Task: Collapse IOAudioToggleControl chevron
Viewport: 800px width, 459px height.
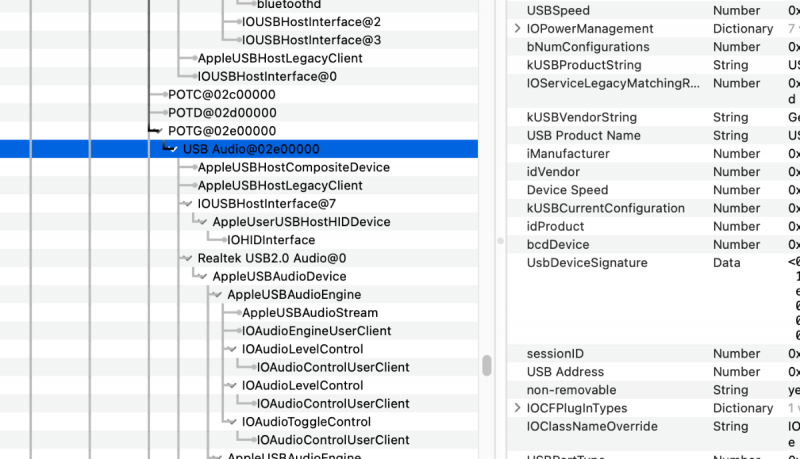Action: (x=233, y=422)
